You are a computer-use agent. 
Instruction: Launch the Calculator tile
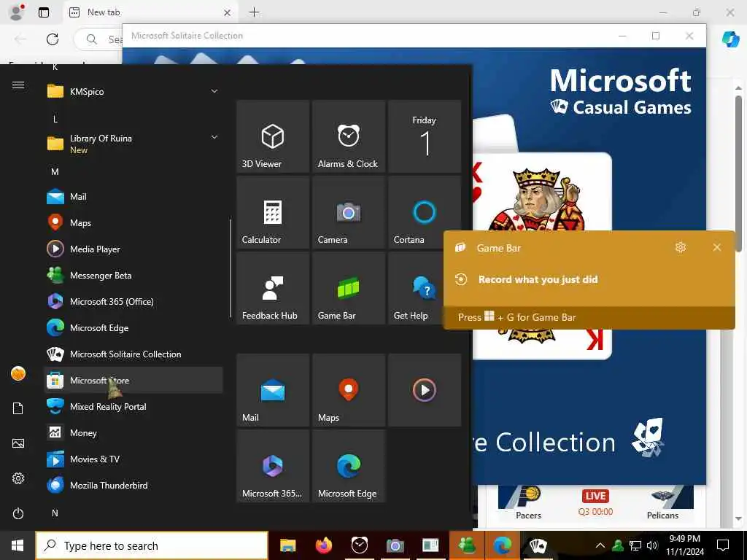[x=273, y=212]
